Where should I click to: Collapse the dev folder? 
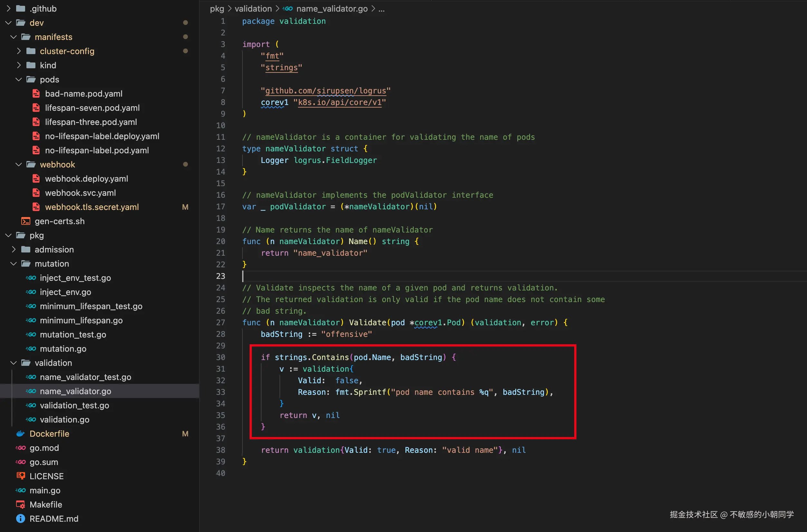point(8,23)
